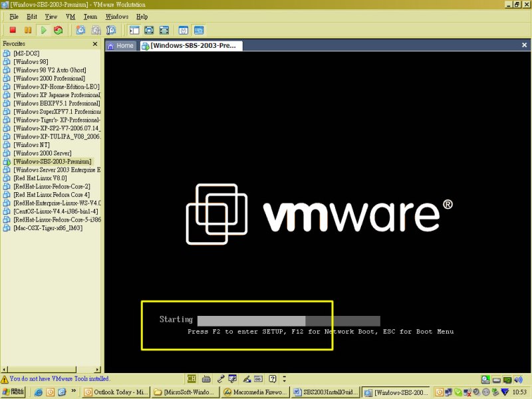Screen dimensions: 532x399
Task: Click the CH input language indicator
Action: click(192, 378)
